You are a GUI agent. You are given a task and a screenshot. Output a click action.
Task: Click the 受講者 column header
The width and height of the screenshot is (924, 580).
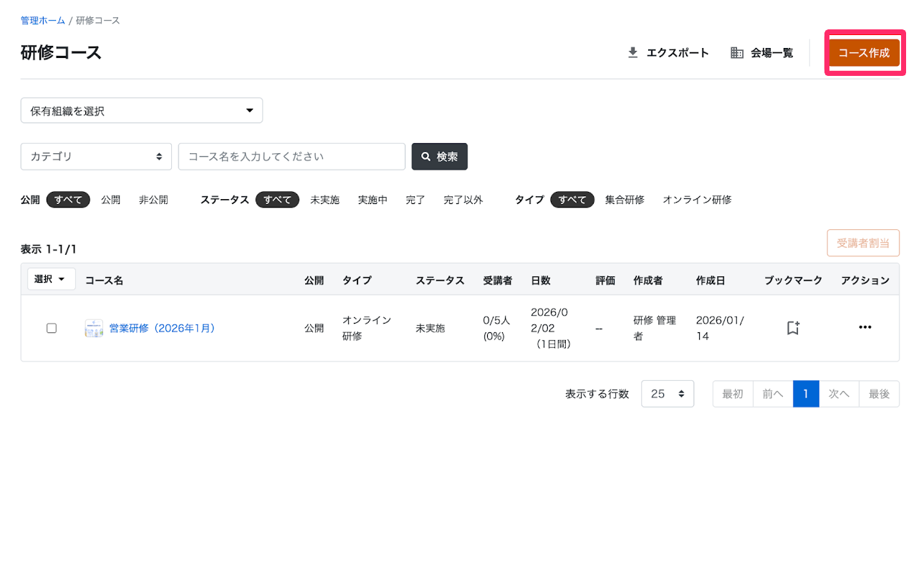coord(498,281)
